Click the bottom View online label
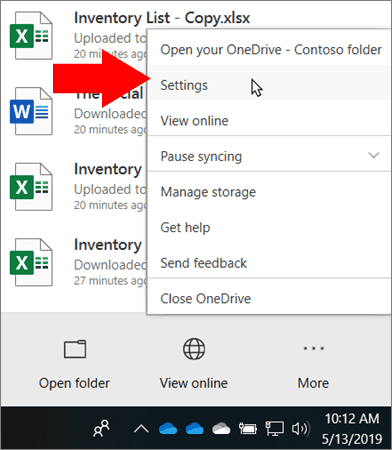The image size is (392, 450). coord(194,383)
